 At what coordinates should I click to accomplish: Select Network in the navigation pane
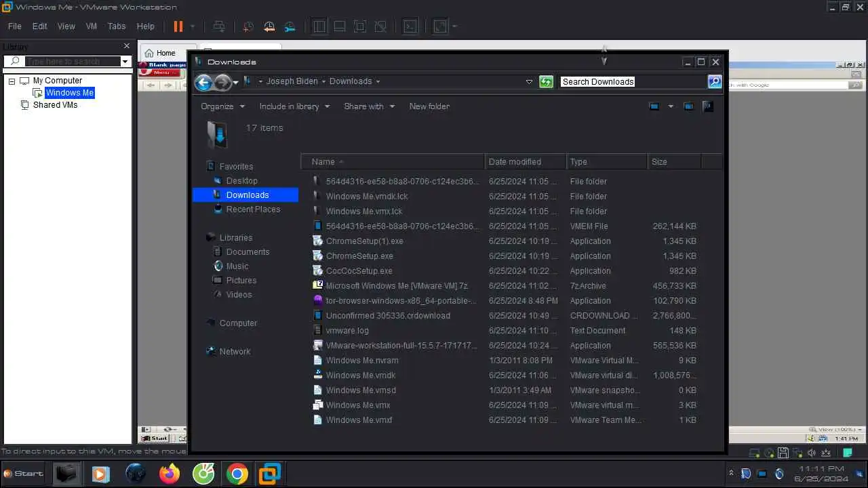pyautogui.click(x=235, y=352)
